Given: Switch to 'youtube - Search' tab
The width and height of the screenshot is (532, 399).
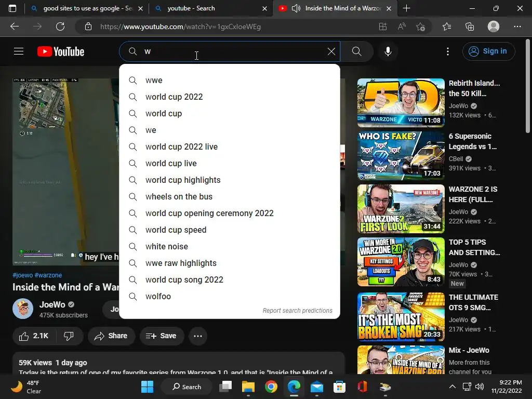Looking at the screenshot, I should pyautogui.click(x=210, y=8).
